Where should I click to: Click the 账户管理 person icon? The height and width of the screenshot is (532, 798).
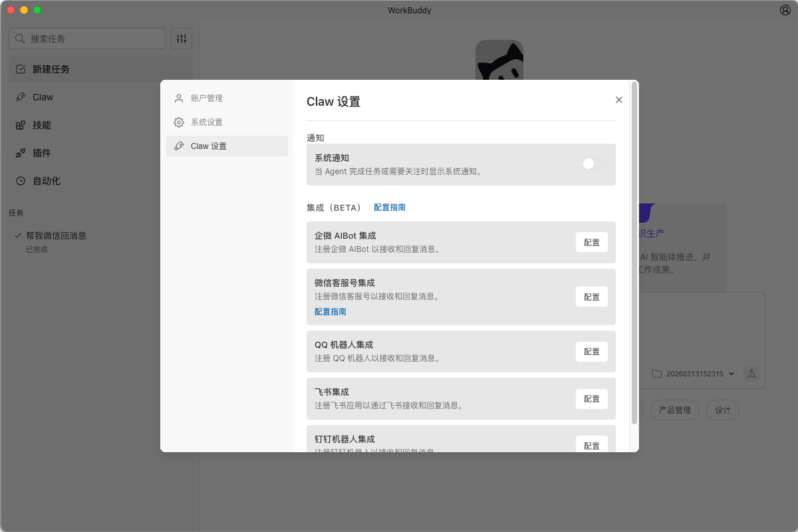(179, 98)
